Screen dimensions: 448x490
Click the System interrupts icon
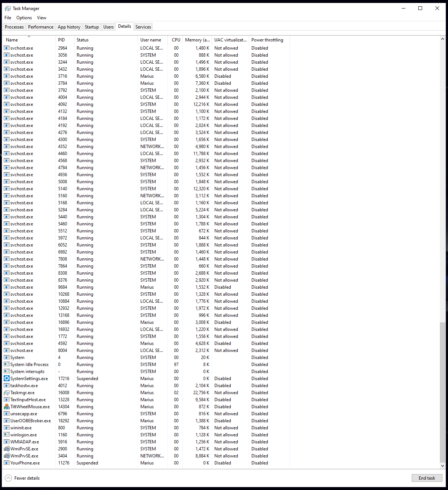tap(7, 372)
